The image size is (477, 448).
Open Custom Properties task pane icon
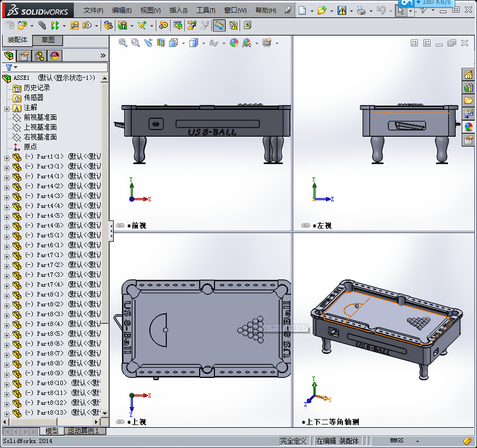pos(468,140)
